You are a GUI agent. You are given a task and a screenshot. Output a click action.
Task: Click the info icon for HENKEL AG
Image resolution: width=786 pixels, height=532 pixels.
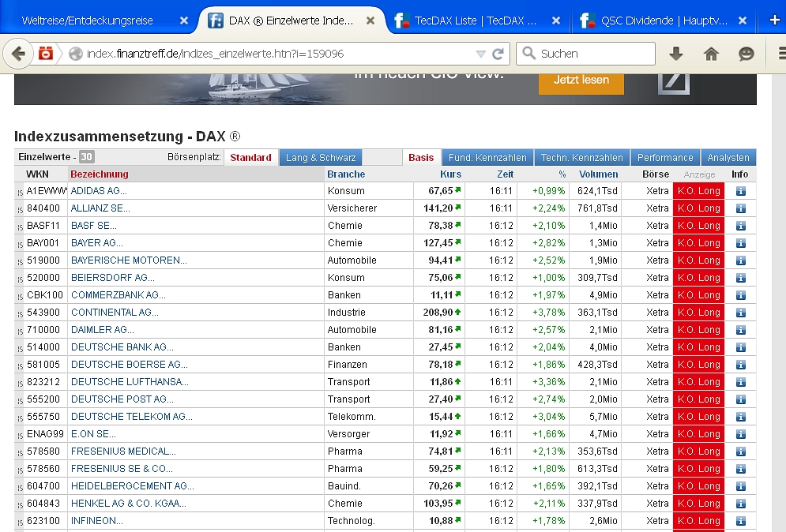pos(741,504)
